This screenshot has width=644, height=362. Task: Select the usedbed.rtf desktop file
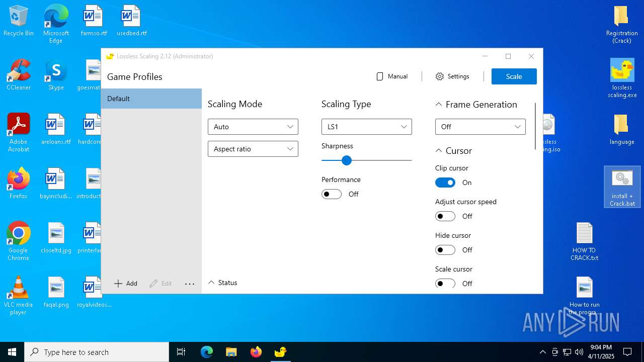[x=131, y=21]
